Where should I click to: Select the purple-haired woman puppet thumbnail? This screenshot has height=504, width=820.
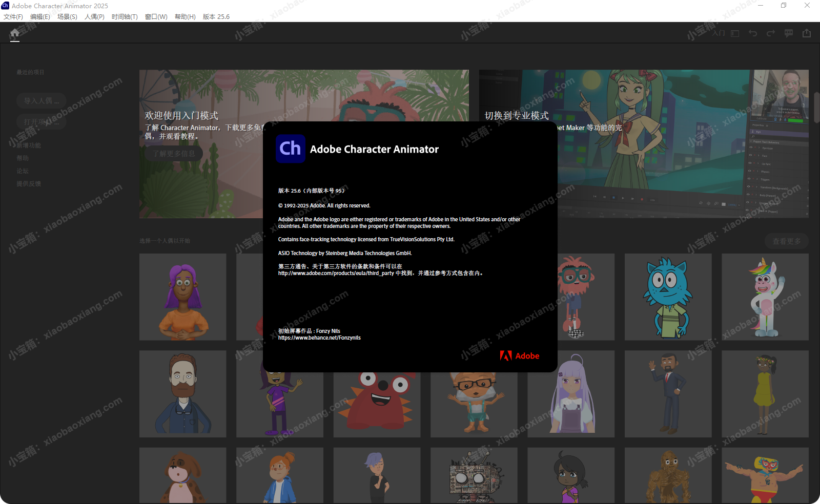tap(183, 297)
